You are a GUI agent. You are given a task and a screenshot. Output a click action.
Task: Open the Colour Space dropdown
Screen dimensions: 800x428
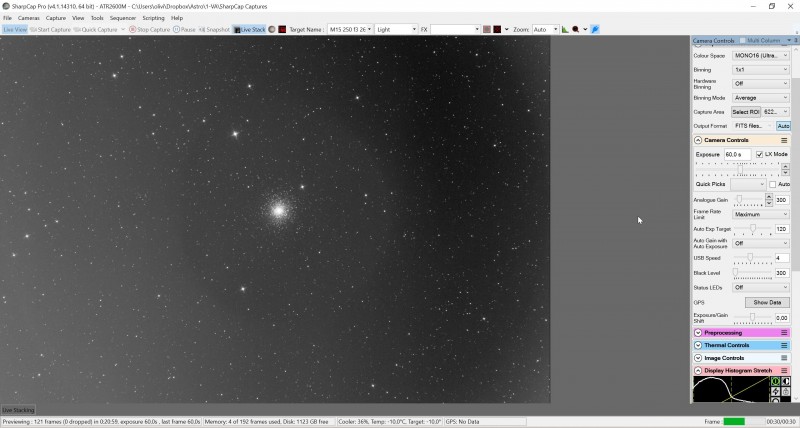[x=761, y=56]
